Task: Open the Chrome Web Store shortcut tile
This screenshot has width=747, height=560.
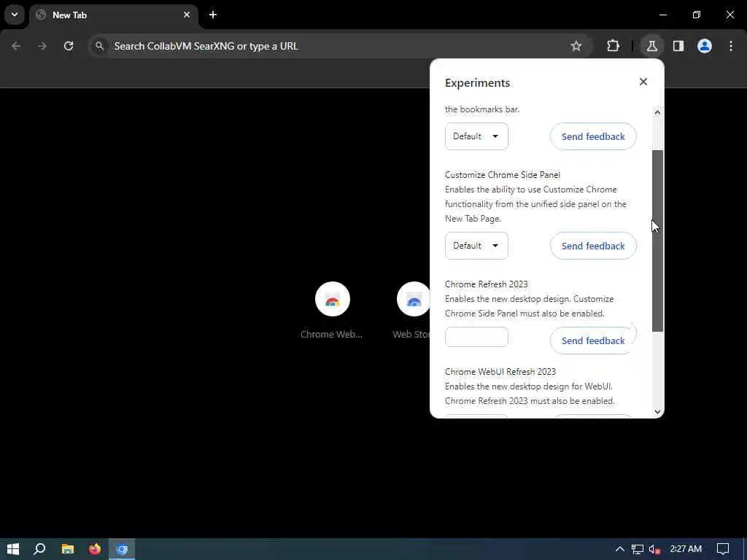Action: (x=332, y=311)
